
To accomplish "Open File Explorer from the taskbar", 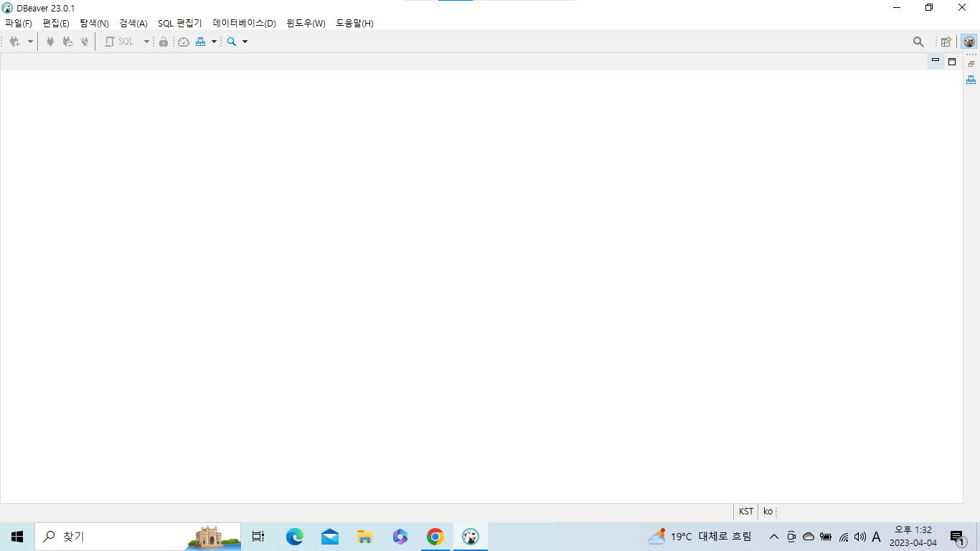I will (x=365, y=537).
